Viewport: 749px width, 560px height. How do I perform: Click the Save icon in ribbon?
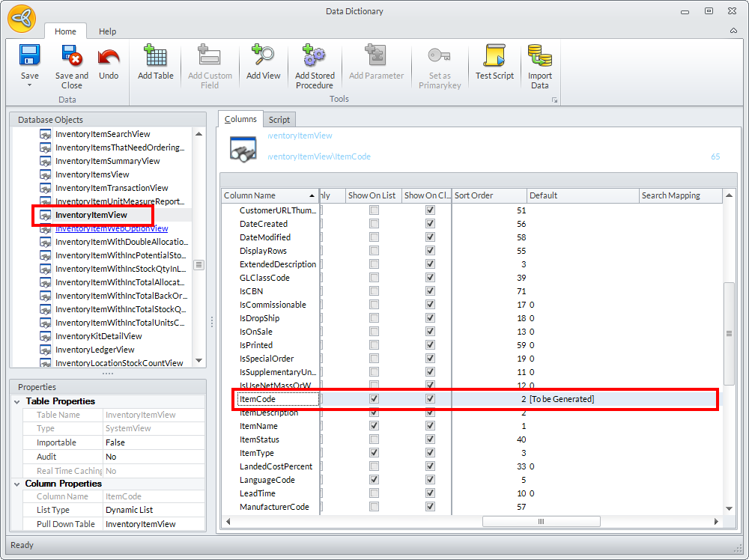29,56
